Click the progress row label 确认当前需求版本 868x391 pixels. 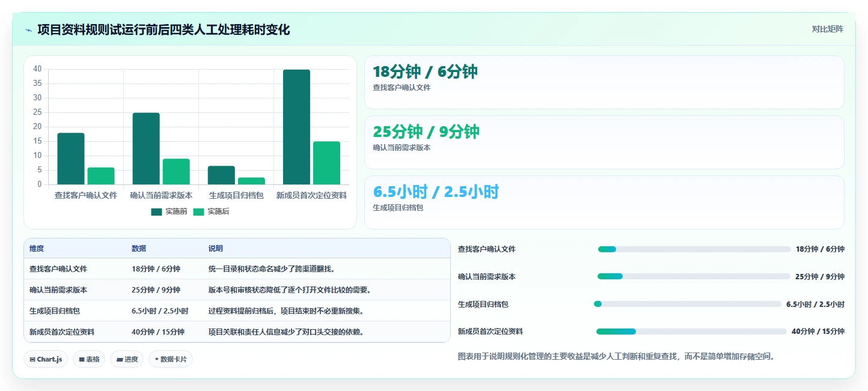(487, 277)
